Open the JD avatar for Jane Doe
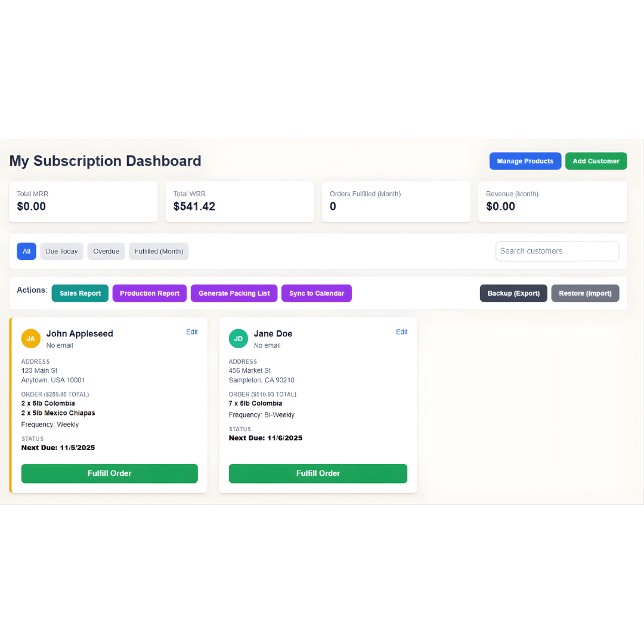The width and height of the screenshot is (644, 644). (238, 338)
